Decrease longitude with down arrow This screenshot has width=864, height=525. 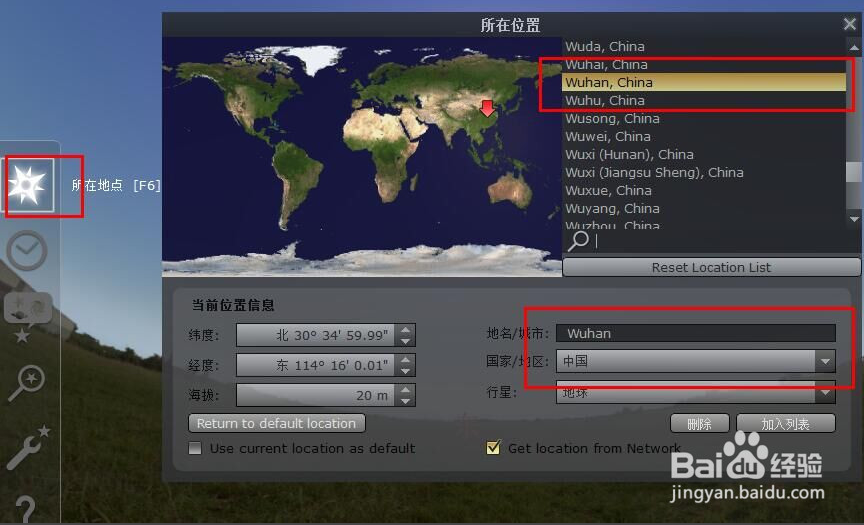tap(406, 371)
